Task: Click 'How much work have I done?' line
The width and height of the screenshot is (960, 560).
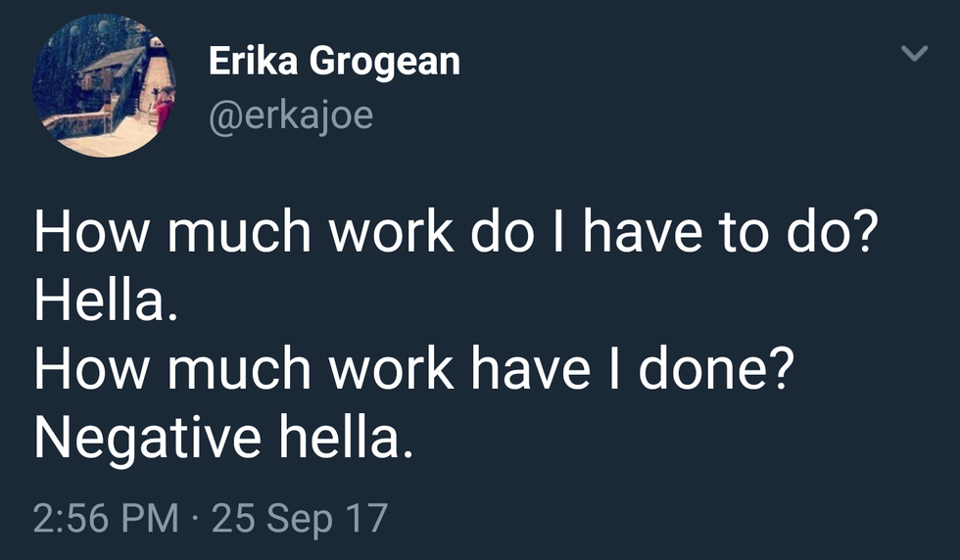Action: (412, 371)
